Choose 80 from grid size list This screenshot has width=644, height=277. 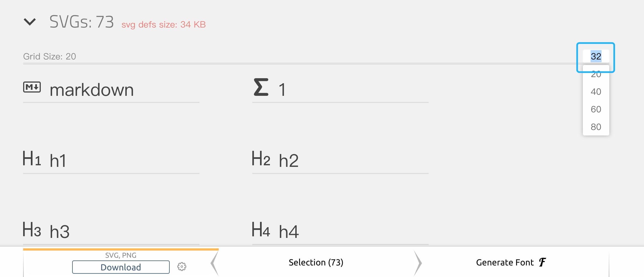pos(596,127)
